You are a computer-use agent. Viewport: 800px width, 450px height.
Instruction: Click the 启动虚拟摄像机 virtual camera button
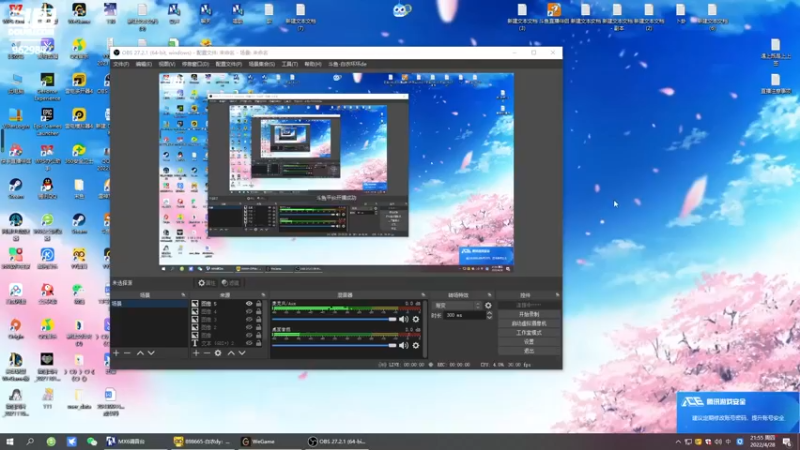click(529, 323)
